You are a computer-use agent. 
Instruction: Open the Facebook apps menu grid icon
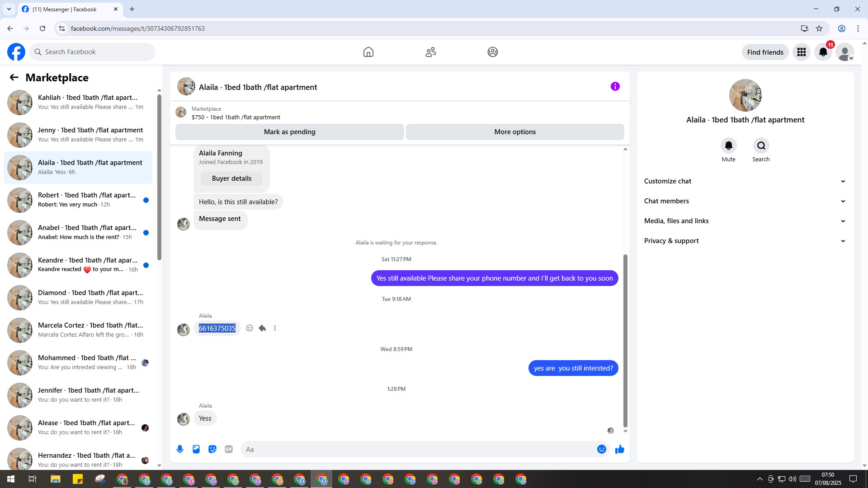coord(802,52)
